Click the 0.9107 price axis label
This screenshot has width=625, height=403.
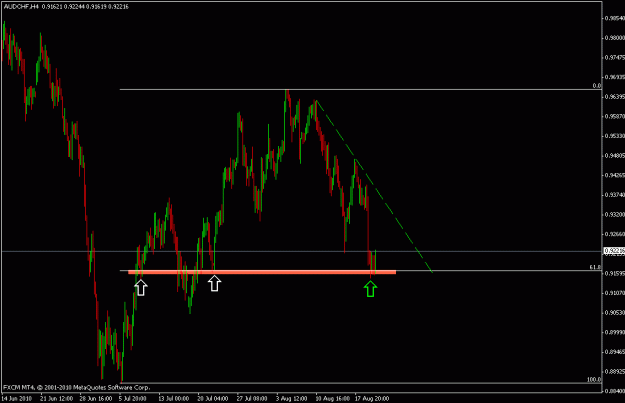(x=615, y=293)
